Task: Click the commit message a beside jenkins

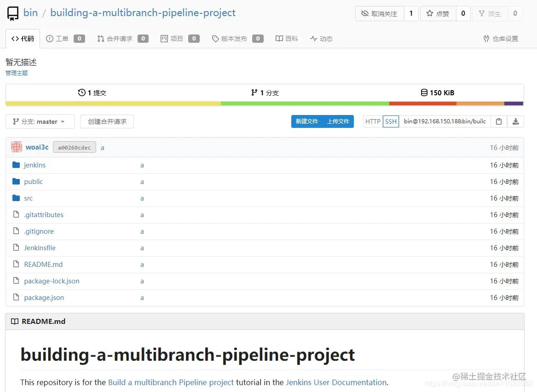Action: [x=142, y=165]
